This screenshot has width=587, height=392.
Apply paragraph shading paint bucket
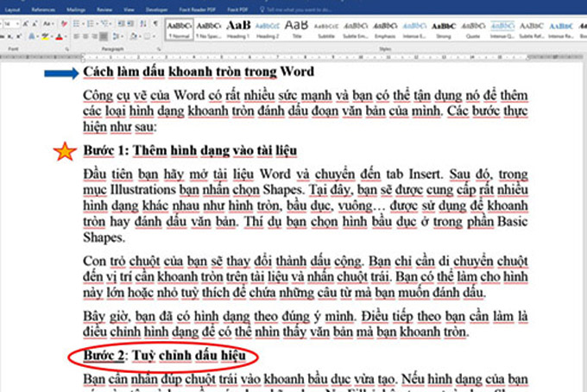133,36
